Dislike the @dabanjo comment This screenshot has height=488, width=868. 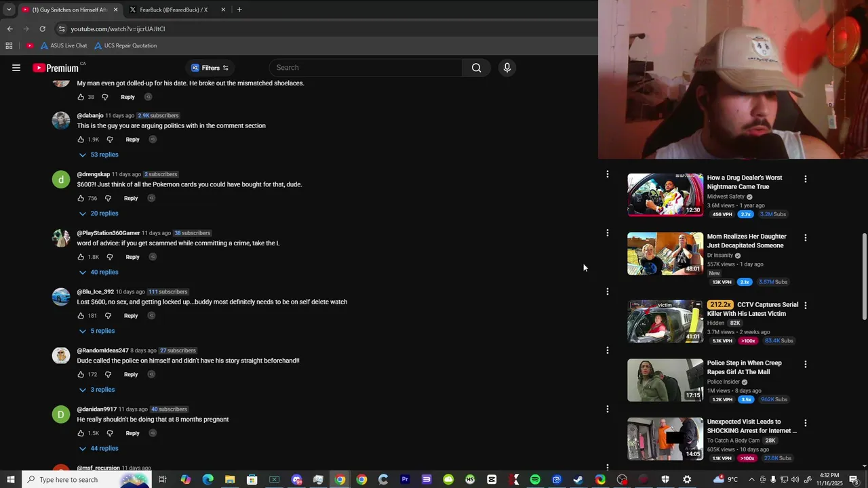click(x=110, y=140)
